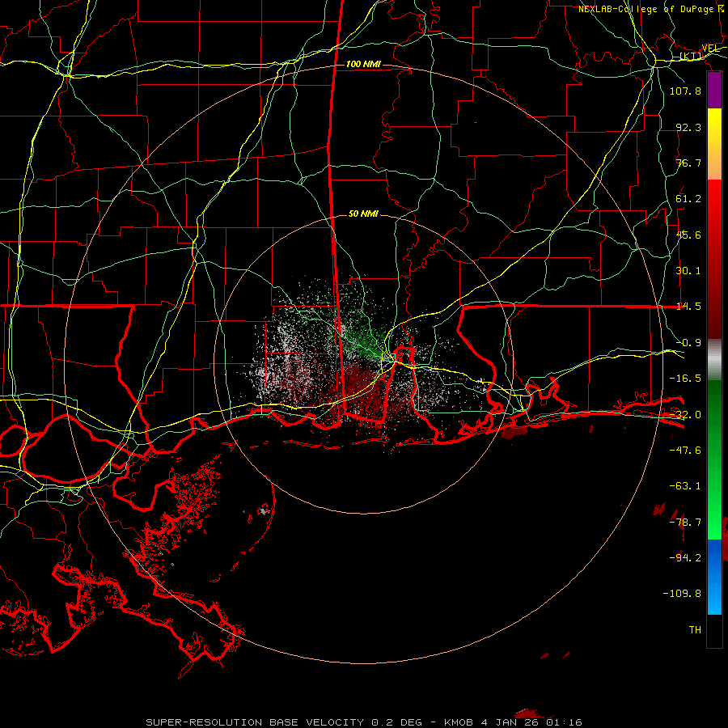Click the "100 NMI" range ring label
Image resolution: width=728 pixels, height=728 pixels.
(363, 64)
